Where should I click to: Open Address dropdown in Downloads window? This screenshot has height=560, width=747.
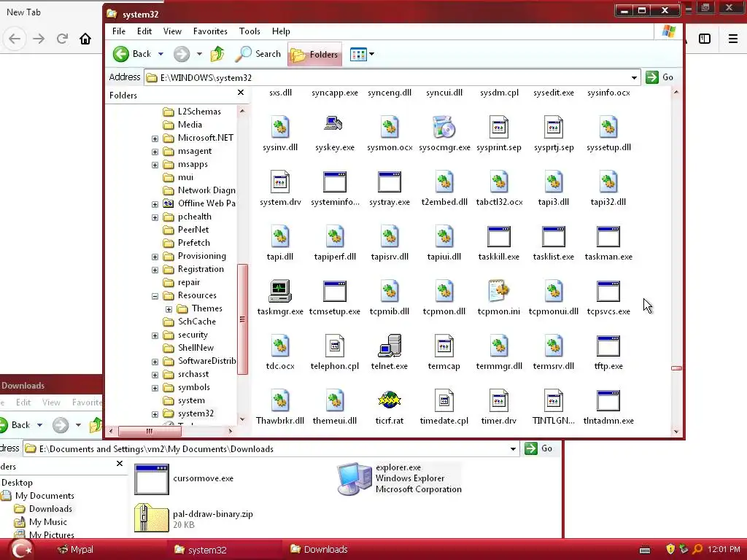coord(513,448)
